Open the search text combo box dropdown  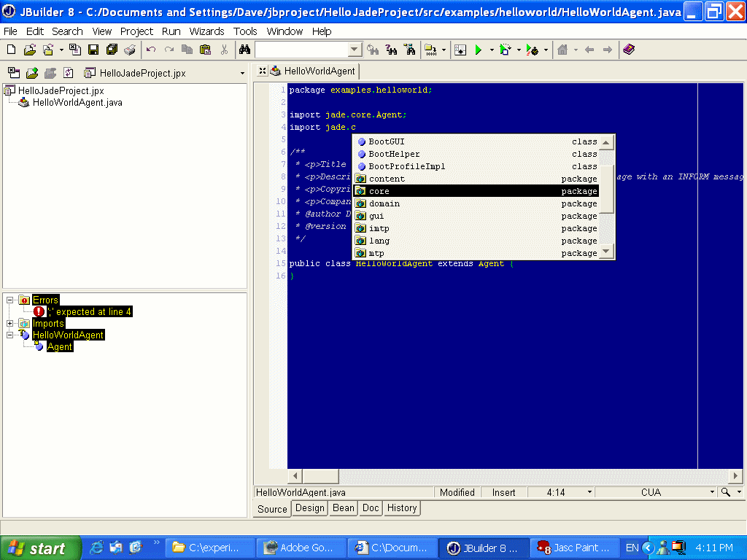click(x=355, y=50)
